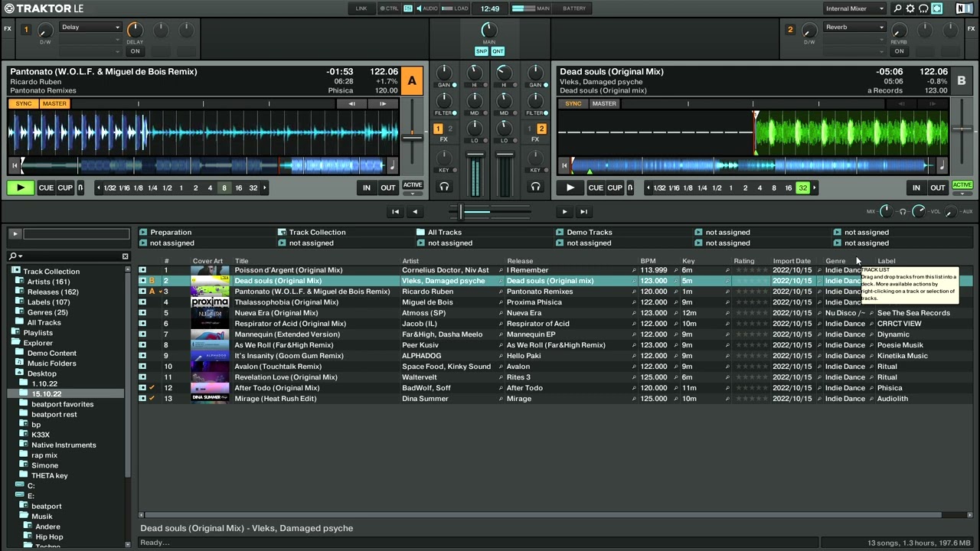This screenshot has height=551, width=980.
Task: Click the note icon at Deck A stripe end
Action: 392,165
